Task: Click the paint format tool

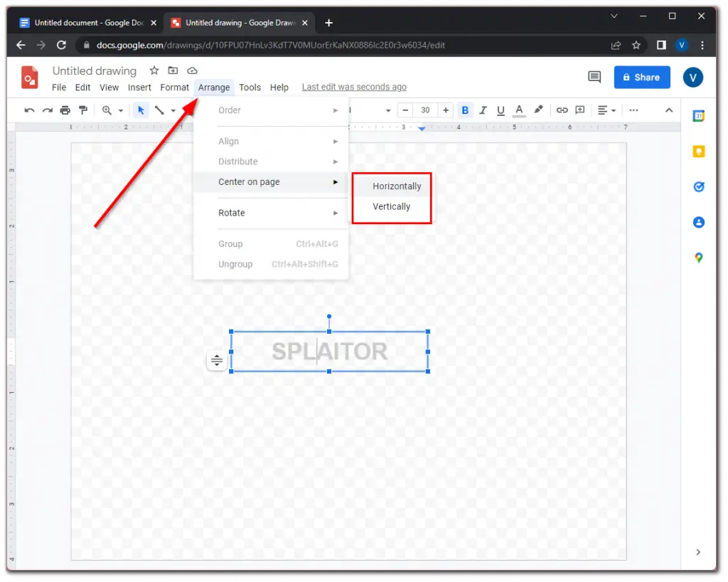Action: click(x=82, y=110)
